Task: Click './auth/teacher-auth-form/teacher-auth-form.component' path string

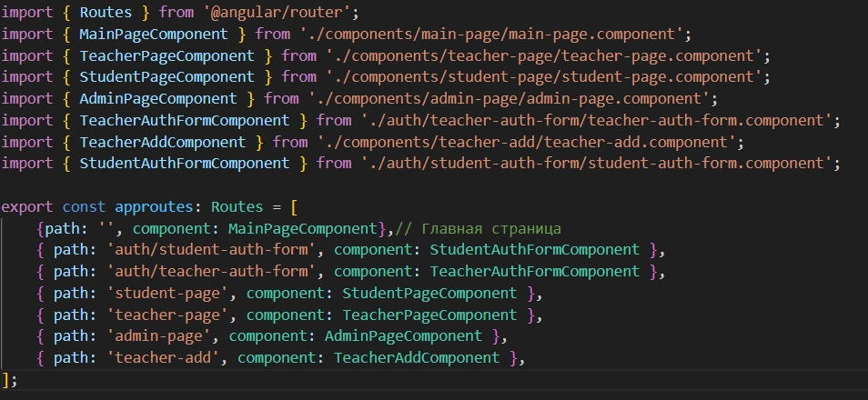Action: pyautogui.click(x=597, y=120)
